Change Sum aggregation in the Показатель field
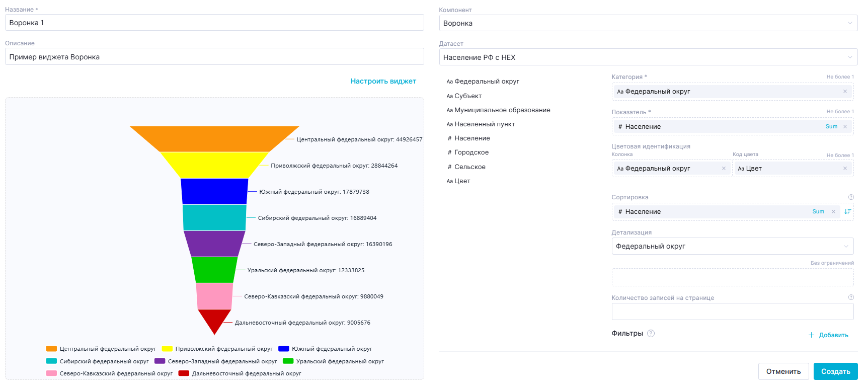This screenshot has width=868, height=389. point(831,127)
